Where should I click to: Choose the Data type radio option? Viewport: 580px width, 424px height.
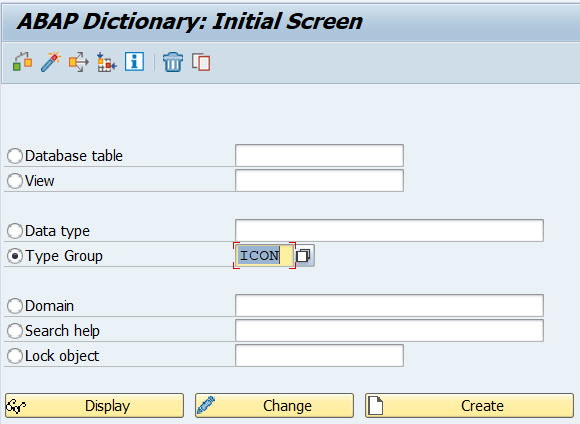pyautogui.click(x=15, y=231)
